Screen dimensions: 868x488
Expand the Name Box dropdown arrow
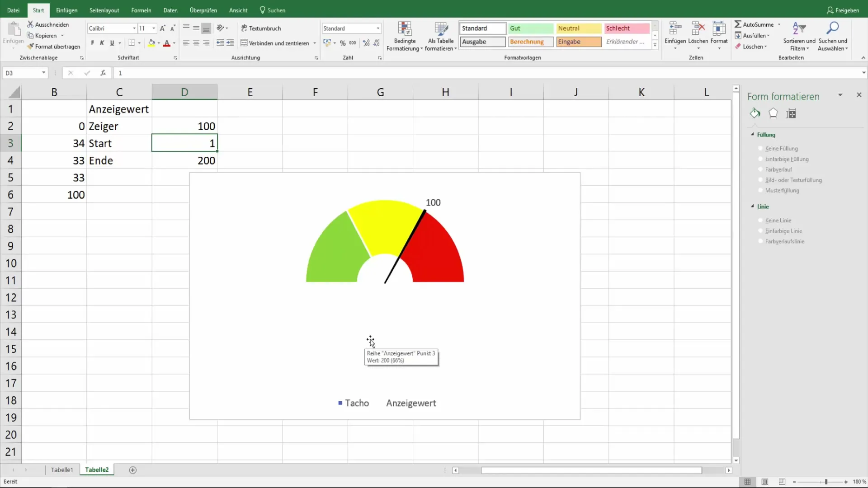coord(43,73)
